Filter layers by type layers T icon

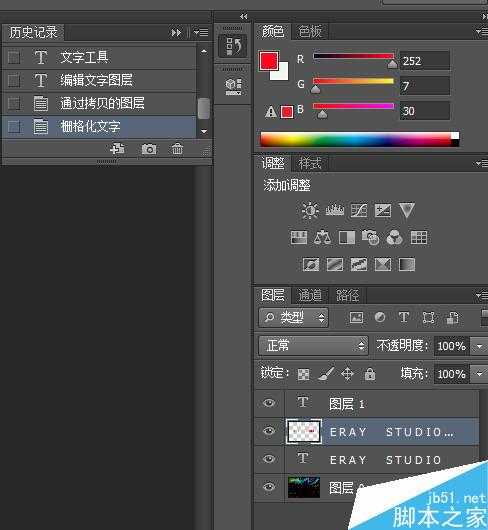[404, 317]
